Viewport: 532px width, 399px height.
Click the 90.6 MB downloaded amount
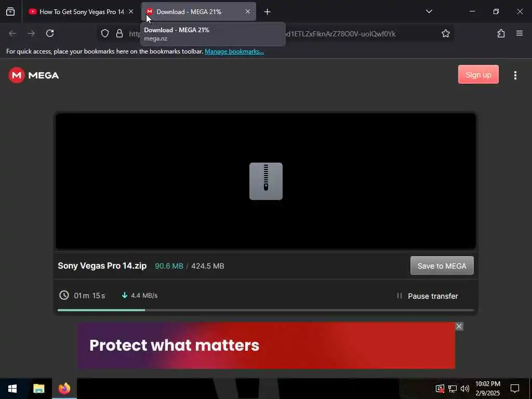click(x=169, y=266)
